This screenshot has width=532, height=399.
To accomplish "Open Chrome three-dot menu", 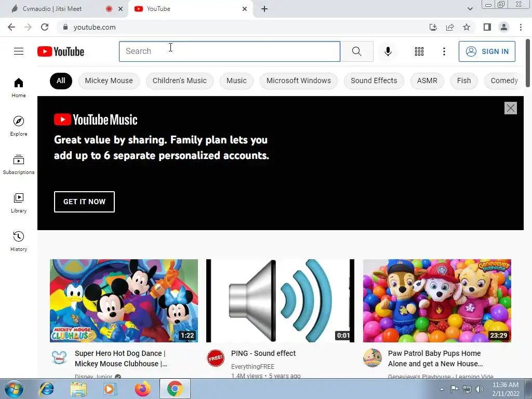I will 521,27.
